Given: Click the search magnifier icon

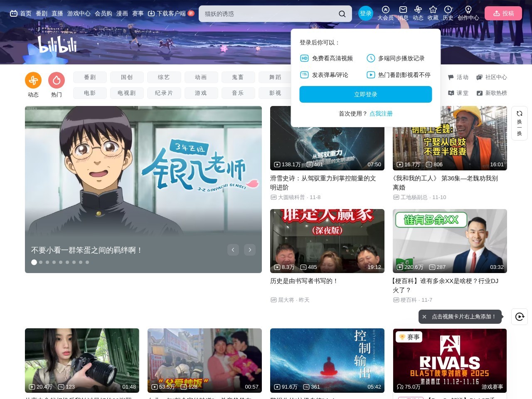Looking at the screenshot, I should [x=342, y=13].
